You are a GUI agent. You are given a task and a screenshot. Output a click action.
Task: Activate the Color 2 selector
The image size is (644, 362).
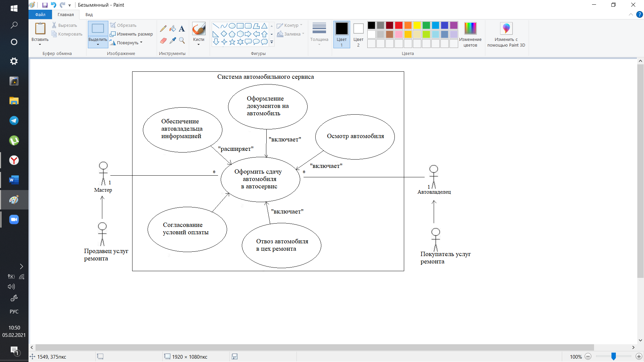click(x=358, y=34)
